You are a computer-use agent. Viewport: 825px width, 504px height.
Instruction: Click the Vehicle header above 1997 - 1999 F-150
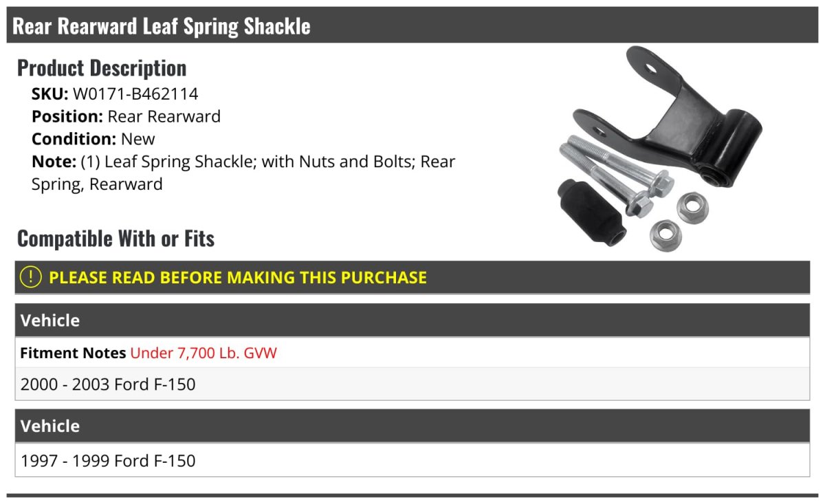50,426
